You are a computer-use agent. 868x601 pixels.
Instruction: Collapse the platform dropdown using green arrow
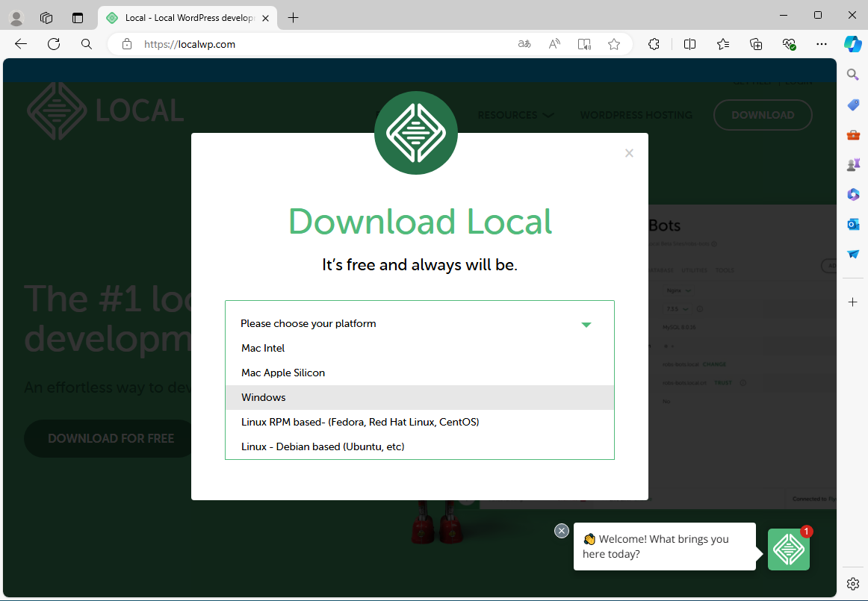tap(586, 324)
